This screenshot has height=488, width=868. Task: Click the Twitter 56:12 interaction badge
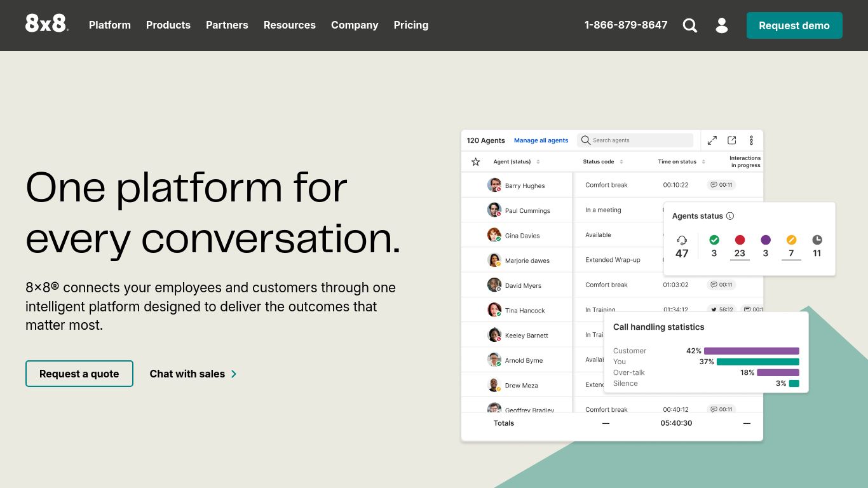(721, 309)
